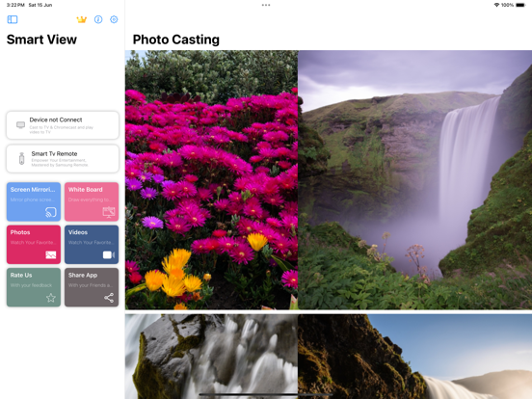Tap the remote icon in Smart Tv Remote card
Image resolution: width=532 pixels, height=399 pixels.
coord(22,158)
